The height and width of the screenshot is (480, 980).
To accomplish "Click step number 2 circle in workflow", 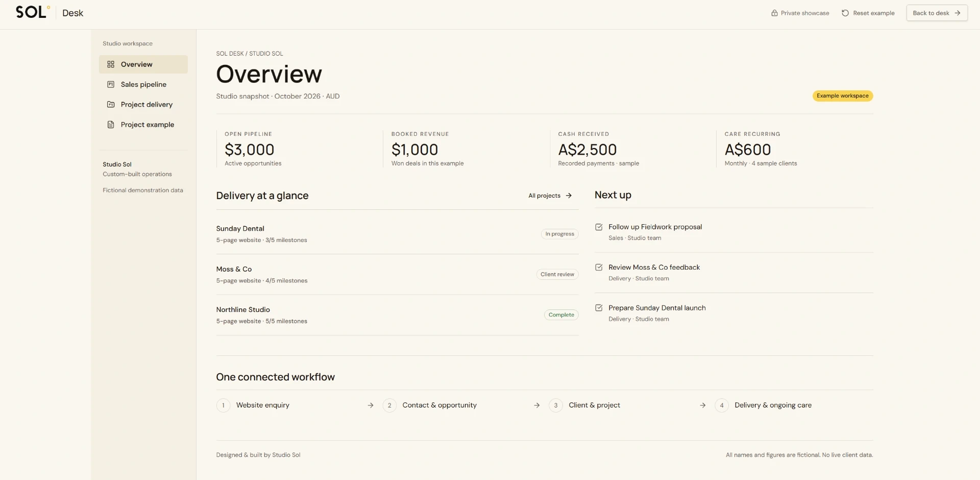I will click(x=389, y=405).
